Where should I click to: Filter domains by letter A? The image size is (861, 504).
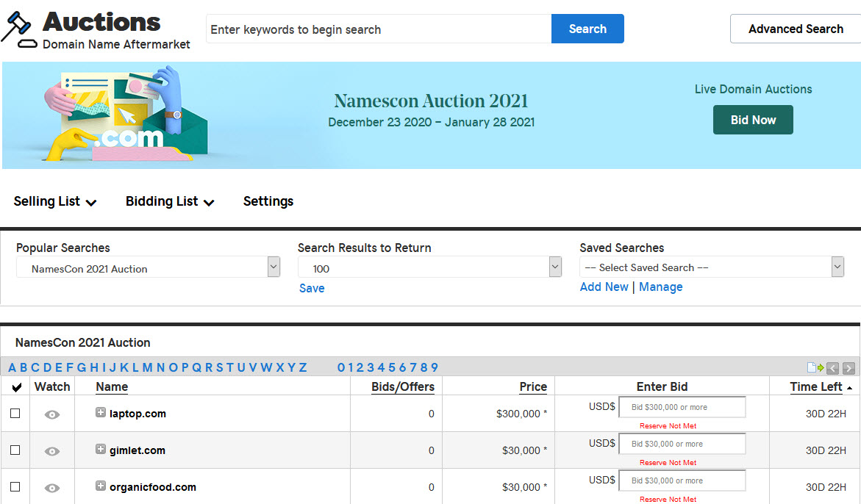pos(12,367)
